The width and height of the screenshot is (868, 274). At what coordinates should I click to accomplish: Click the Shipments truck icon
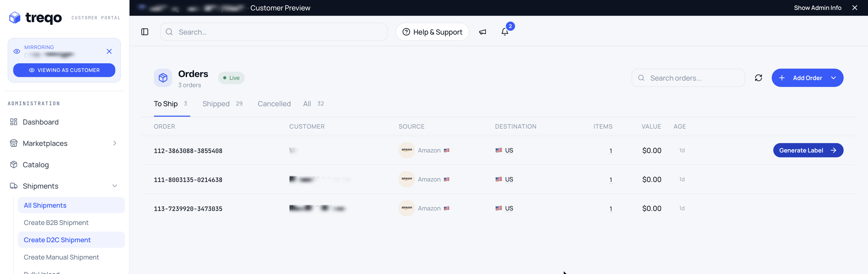tap(13, 186)
